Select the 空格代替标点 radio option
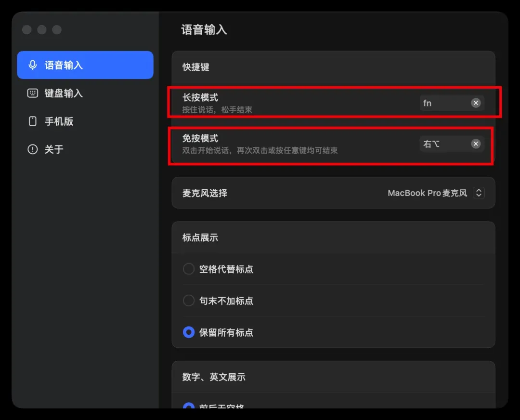Viewport: 520px width, 420px height. coord(189,269)
